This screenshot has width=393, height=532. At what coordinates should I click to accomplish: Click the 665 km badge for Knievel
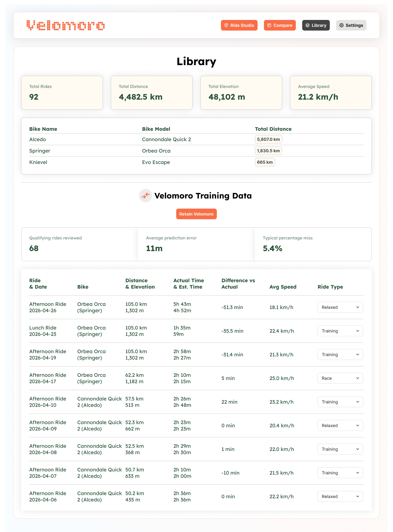click(x=265, y=162)
